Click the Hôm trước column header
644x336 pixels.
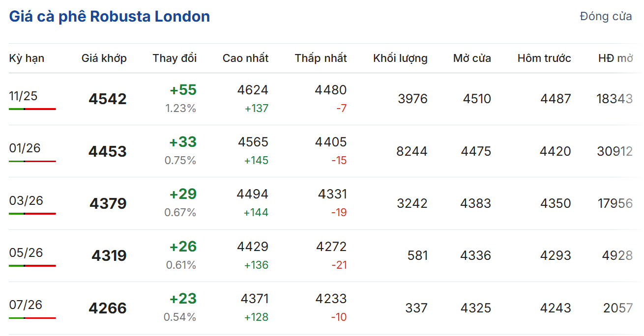point(544,58)
